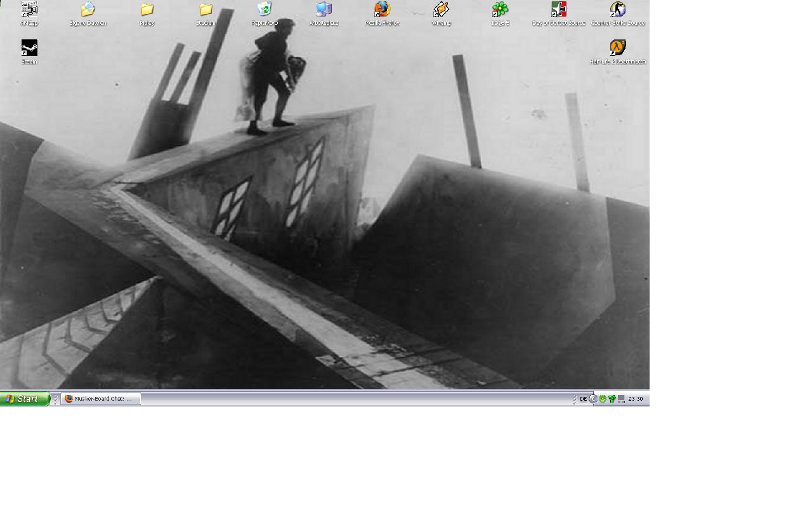Click the gray monitor tray icon

pyautogui.click(x=622, y=399)
